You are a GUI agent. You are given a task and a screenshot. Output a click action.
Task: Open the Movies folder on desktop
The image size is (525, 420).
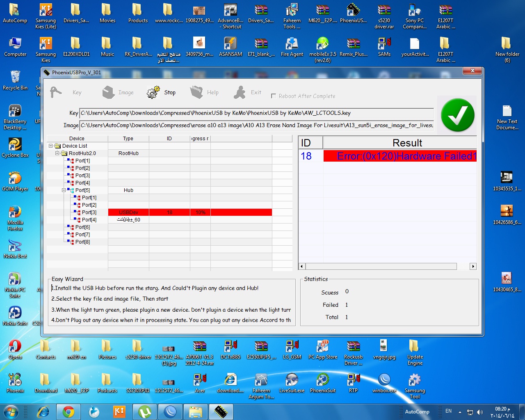(x=107, y=13)
